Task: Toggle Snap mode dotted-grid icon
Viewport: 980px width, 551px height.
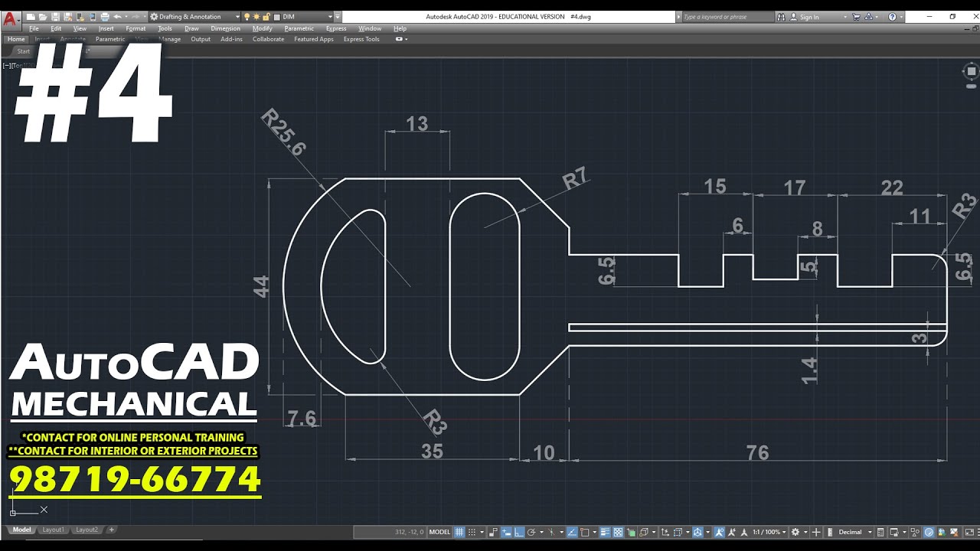Action: coord(472,532)
